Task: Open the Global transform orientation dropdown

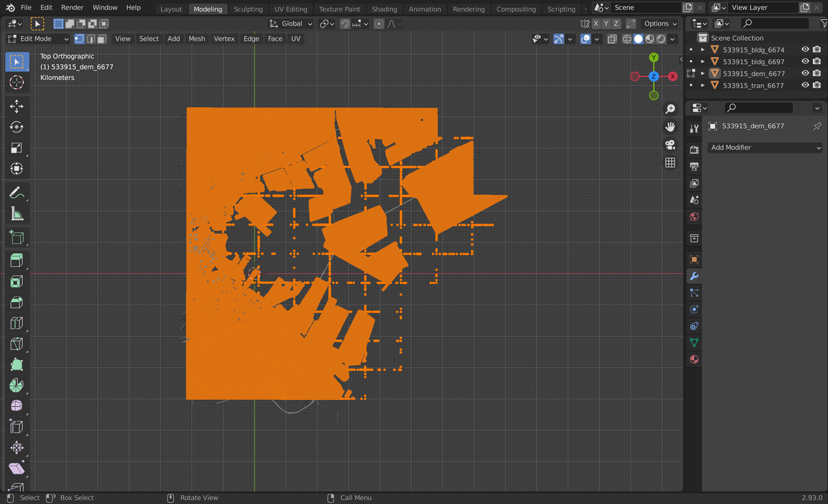Action: click(x=290, y=23)
